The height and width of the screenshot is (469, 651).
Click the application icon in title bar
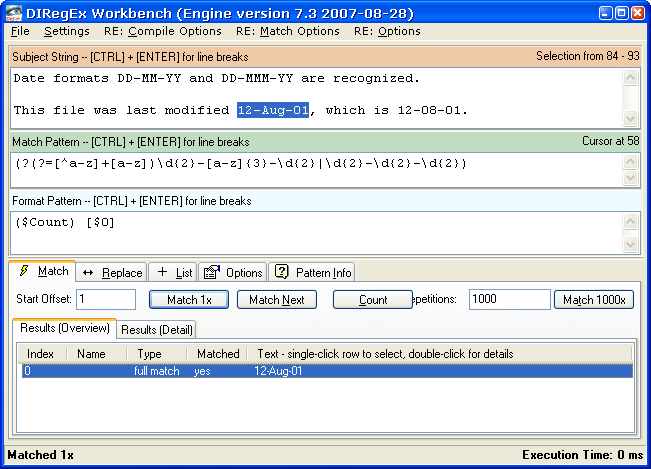coord(15,12)
